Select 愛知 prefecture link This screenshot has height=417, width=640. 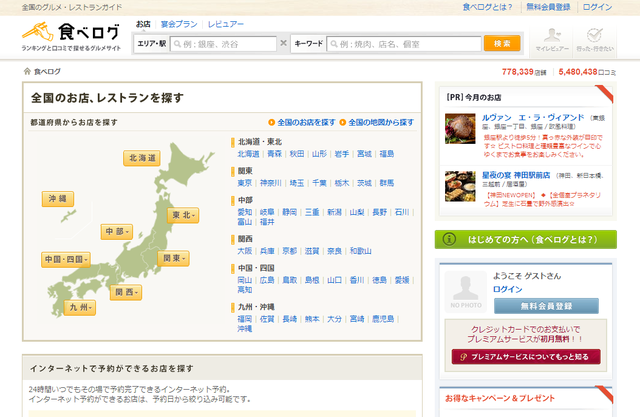point(245,212)
